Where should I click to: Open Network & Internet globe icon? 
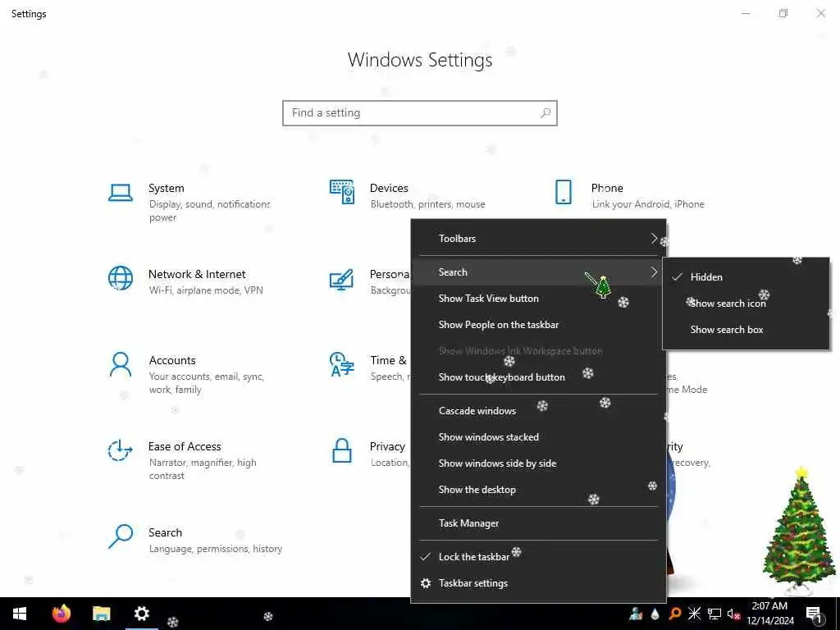tap(121, 279)
